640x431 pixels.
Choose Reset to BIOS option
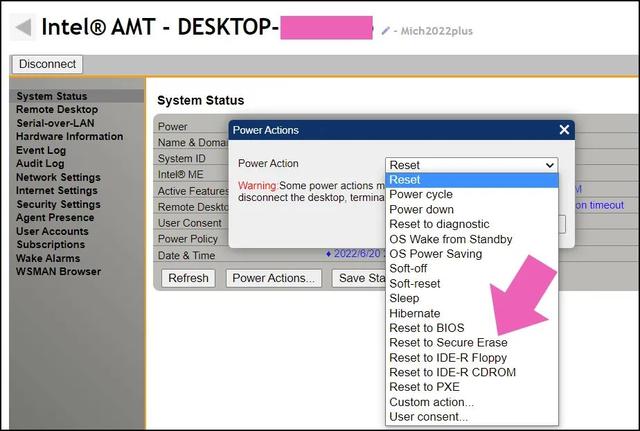[x=472, y=328]
